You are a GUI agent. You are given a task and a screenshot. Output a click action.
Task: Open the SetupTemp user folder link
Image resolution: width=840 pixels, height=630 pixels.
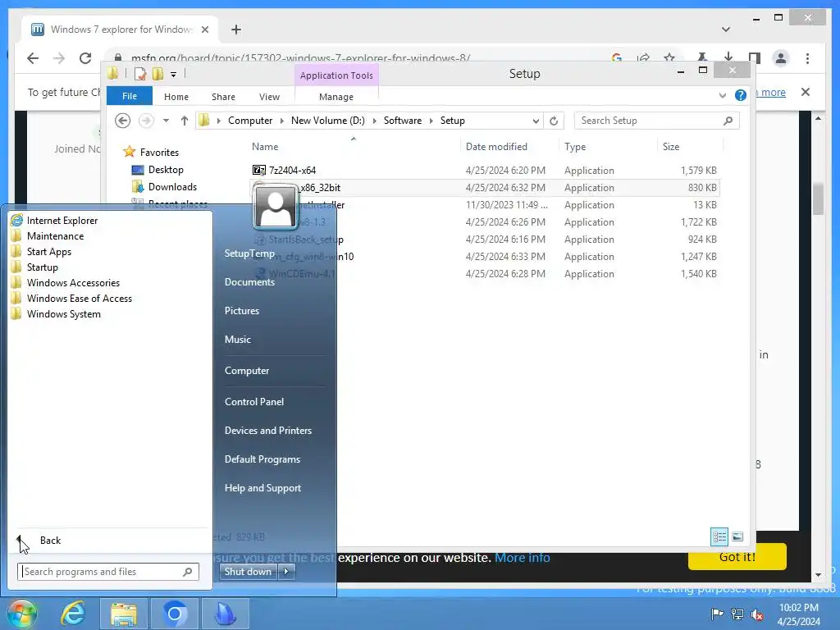249,253
